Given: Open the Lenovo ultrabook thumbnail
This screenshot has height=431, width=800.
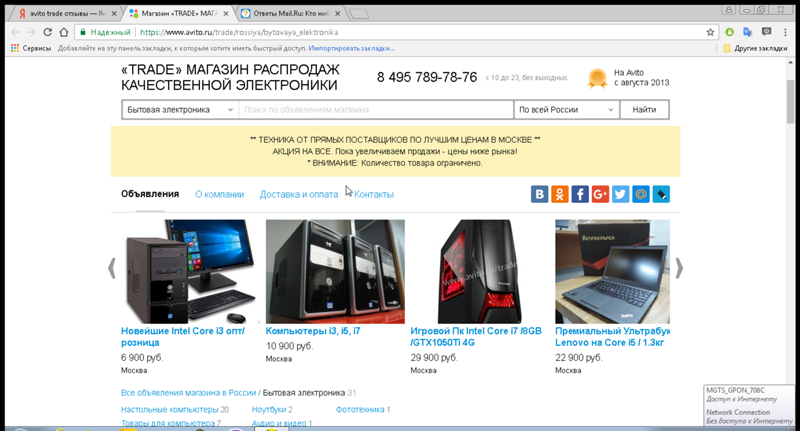Looking at the screenshot, I should 612,271.
